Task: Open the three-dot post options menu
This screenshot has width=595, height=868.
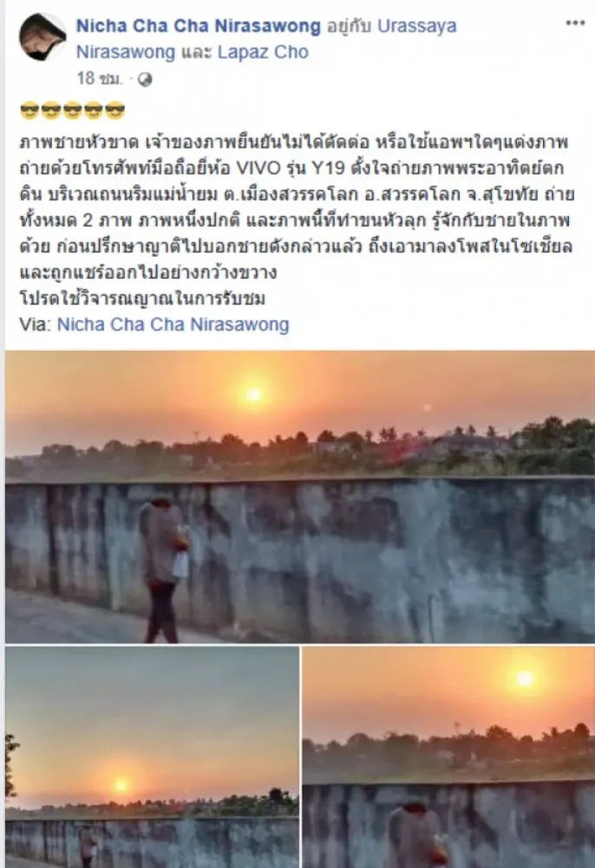Action: click(x=574, y=23)
